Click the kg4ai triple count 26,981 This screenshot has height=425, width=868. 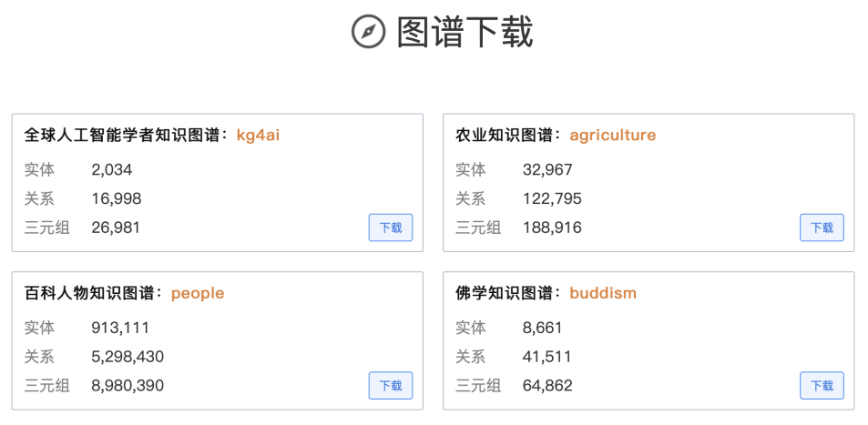click(116, 228)
